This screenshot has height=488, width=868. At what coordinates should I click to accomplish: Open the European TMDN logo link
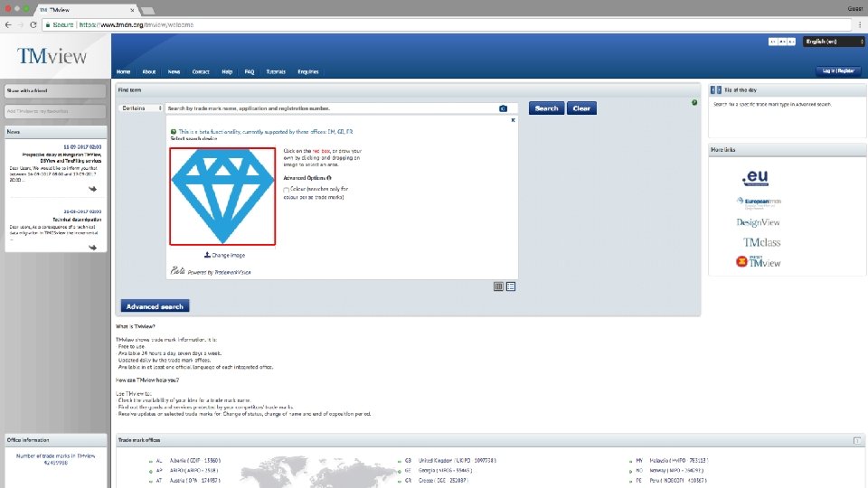[x=759, y=202]
